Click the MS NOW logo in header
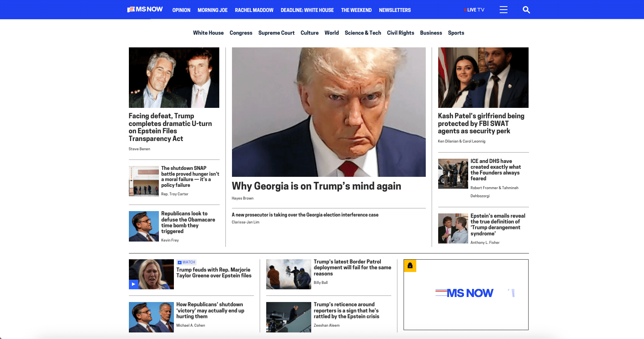Viewport: 644px width, 339px height. (145, 9)
